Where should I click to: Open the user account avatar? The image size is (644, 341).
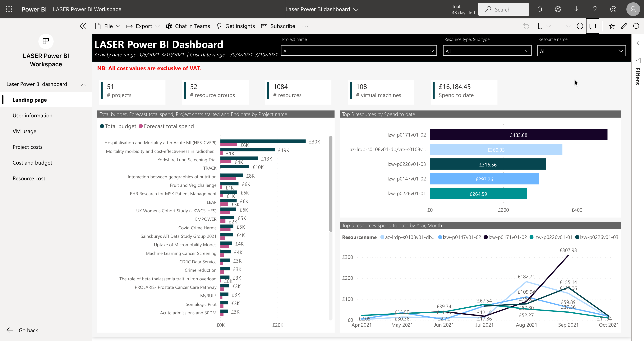[633, 9]
